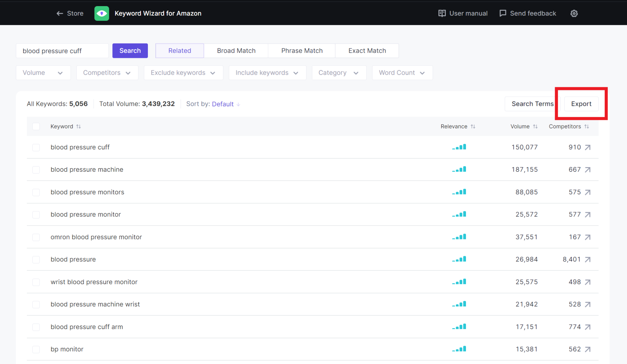Click external arrow in omron monitor row

coord(588,237)
